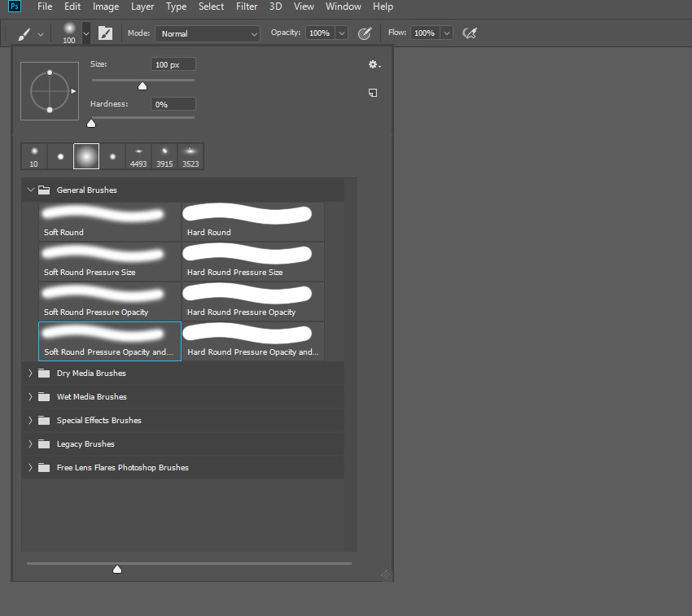
Task: Select the highlighted large soft recent brush
Action: (x=86, y=156)
